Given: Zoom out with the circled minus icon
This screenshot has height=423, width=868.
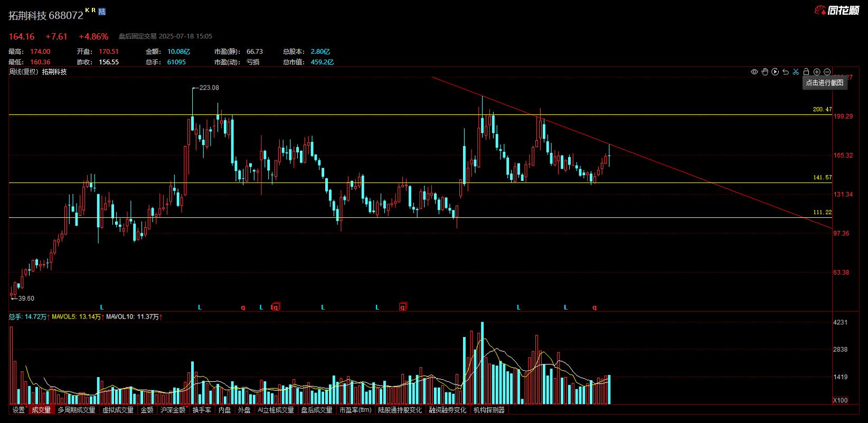Looking at the screenshot, I should click(x=827, y=72).
